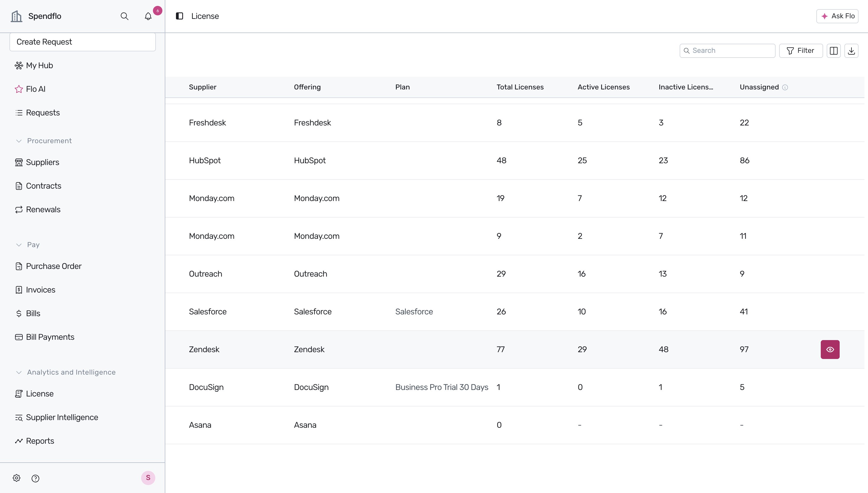Click the Ask Flo button

(x=837, y=16)
